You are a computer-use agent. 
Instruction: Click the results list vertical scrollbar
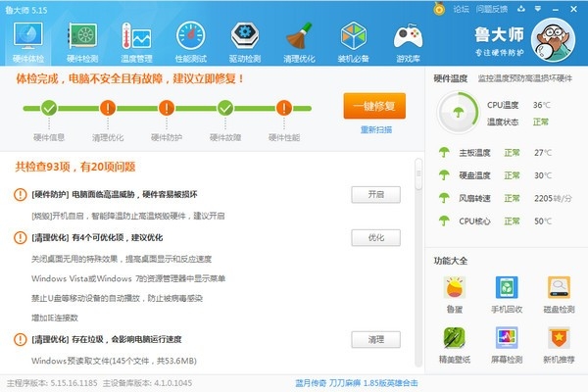(418, 262)
